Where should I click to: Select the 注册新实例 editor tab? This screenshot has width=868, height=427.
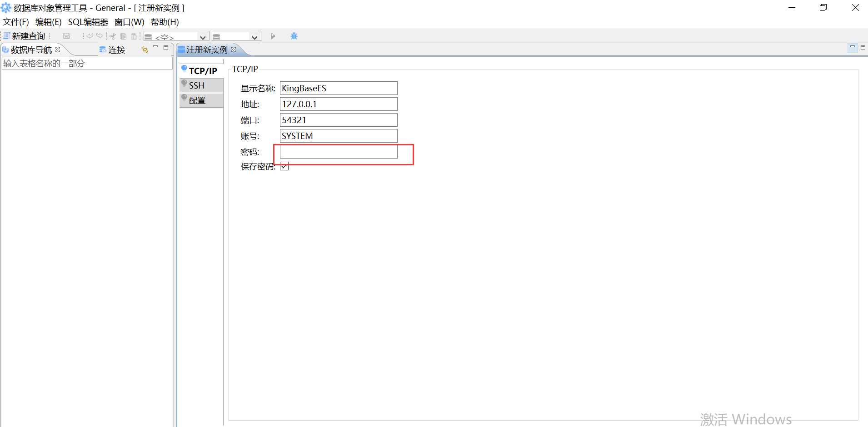pyautogui.click(x=207, y=50)
